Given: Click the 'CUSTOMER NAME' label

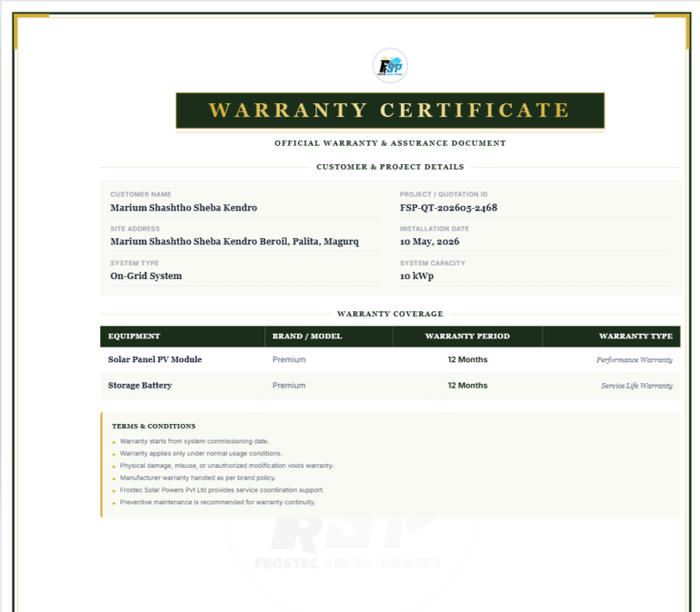Looking at the screenshot, I should (x=140, y=194).
